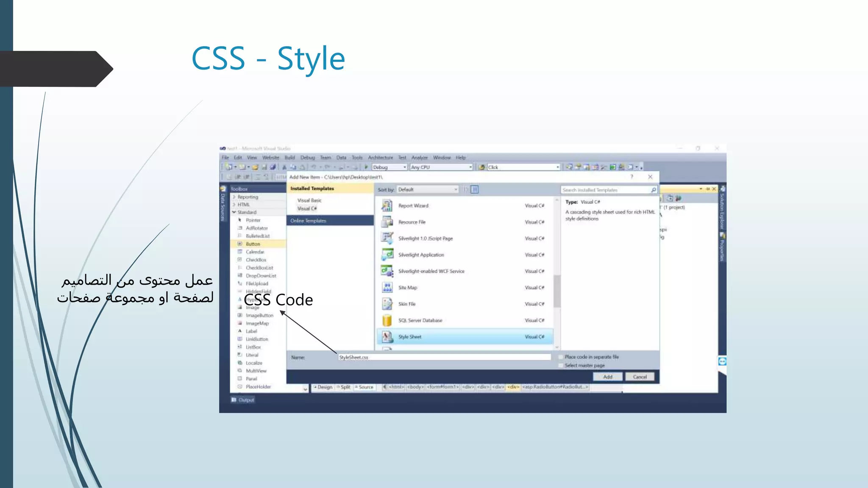This screenshot has width=868, height=488.
Task: Open the Website menu
Action: (x=271, y=158)
